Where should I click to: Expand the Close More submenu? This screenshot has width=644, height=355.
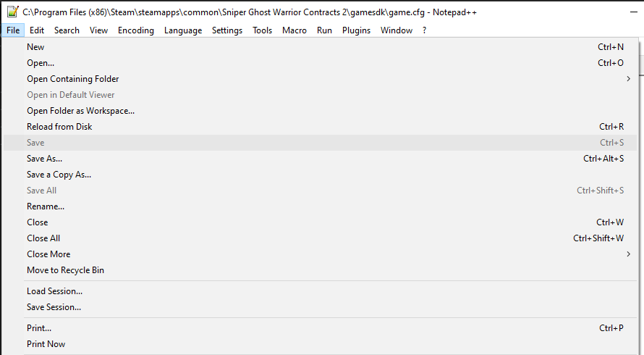click(48, 254)
